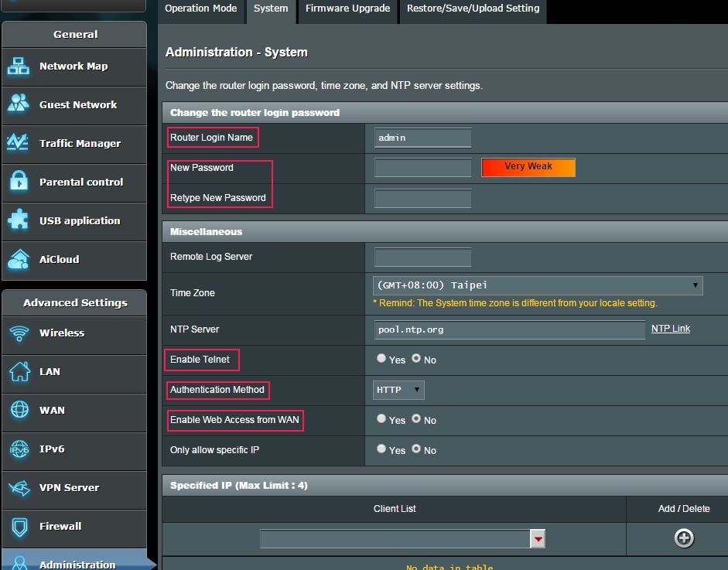The image size is (728, 570).
Task: Click the Administration person icon
Action: [x=19, y=562]
